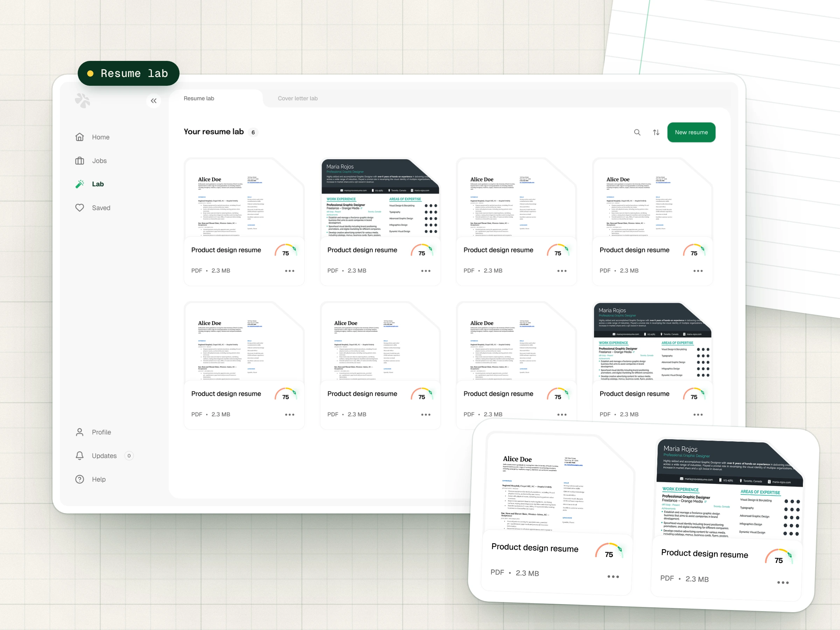Open the first Alice Doe thumbnail in top row

(x=244, y=198)
